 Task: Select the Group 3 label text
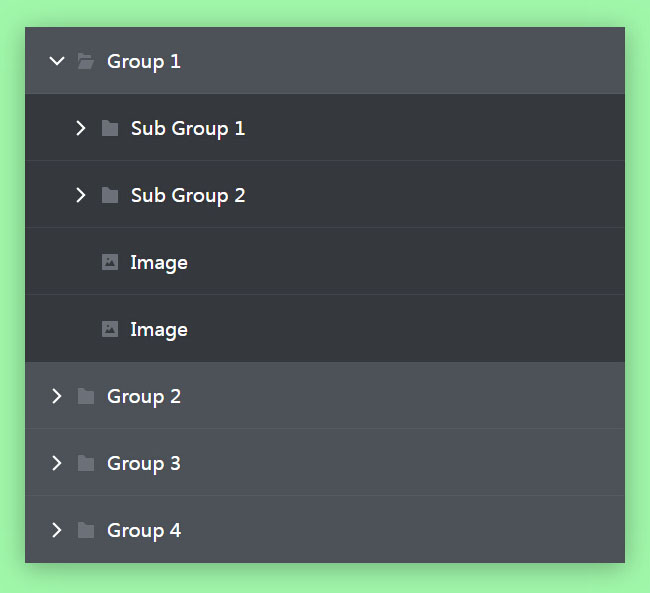(x=144, y=463)
